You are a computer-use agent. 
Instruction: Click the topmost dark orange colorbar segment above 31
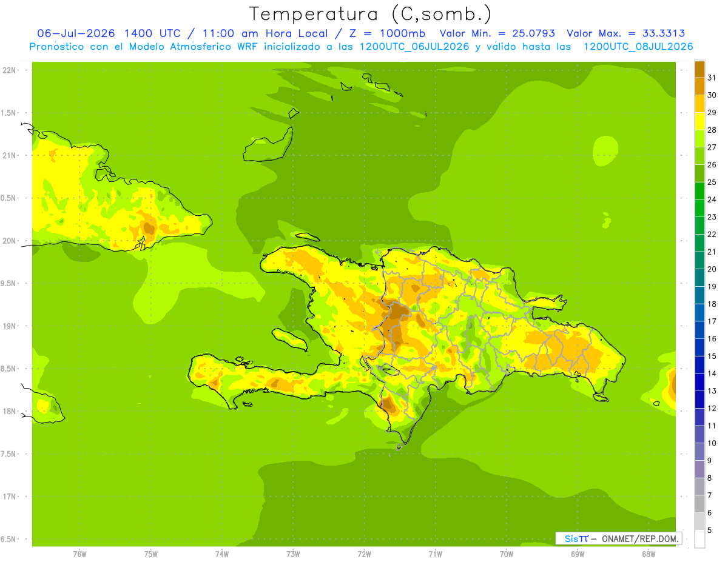[x=699, y=69]
